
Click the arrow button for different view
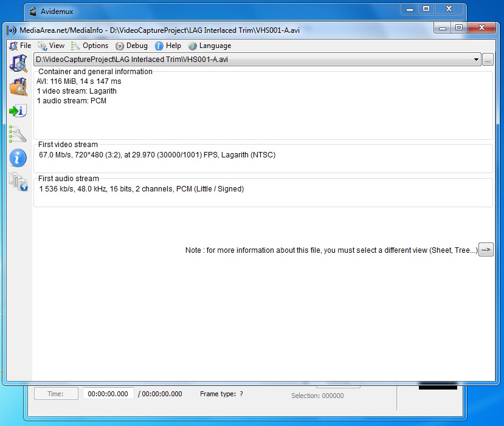(x=486, y=250)
